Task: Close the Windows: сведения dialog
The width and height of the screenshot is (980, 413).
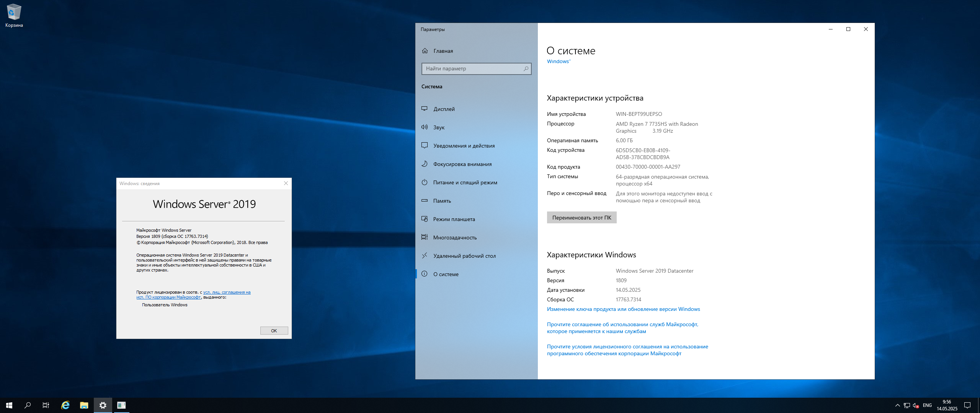Action: [x=286, y=183]
